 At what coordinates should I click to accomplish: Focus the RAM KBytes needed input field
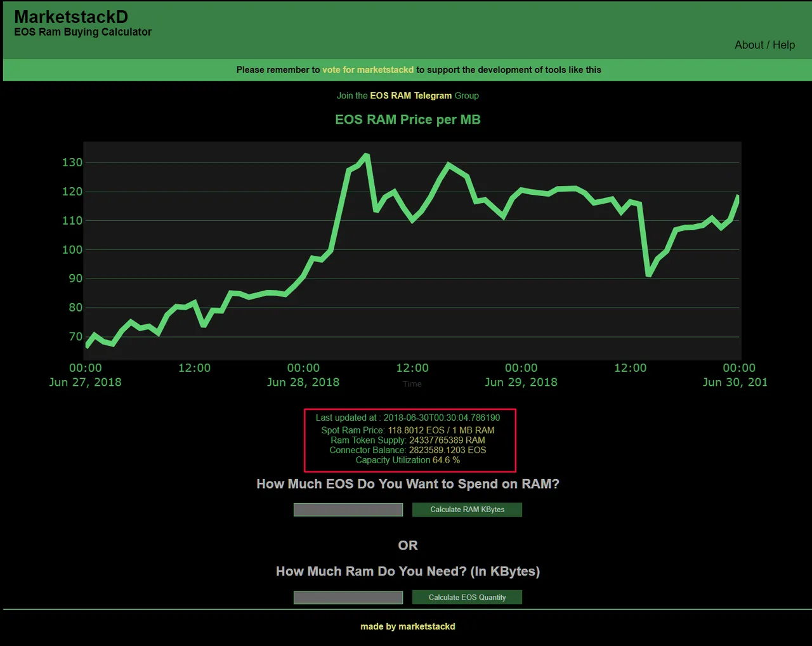(348, 597)
